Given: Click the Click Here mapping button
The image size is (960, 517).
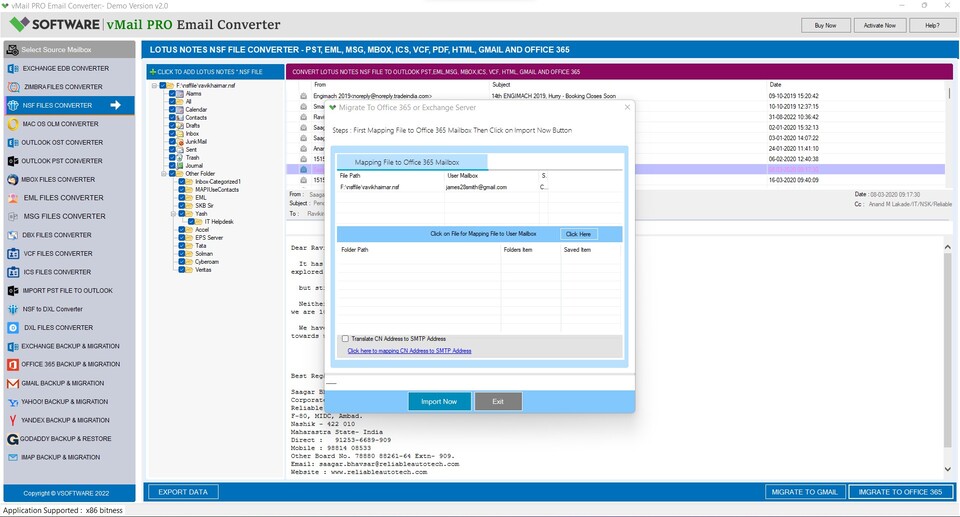Looking at the screenshot, I should tap(579, 234).
